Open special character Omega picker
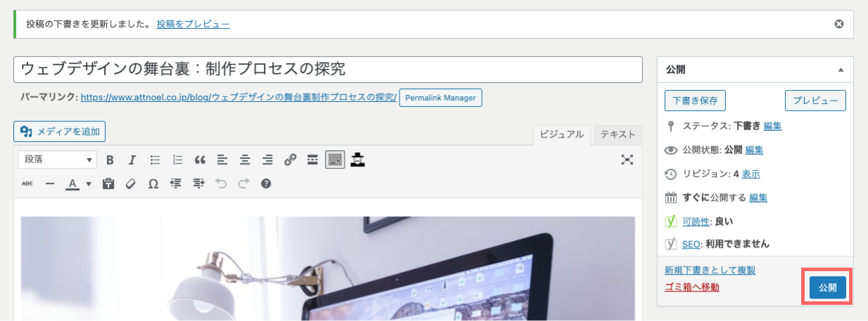Image resolution: width=868 pixels, height=321 pixels. tap(153, 184)
